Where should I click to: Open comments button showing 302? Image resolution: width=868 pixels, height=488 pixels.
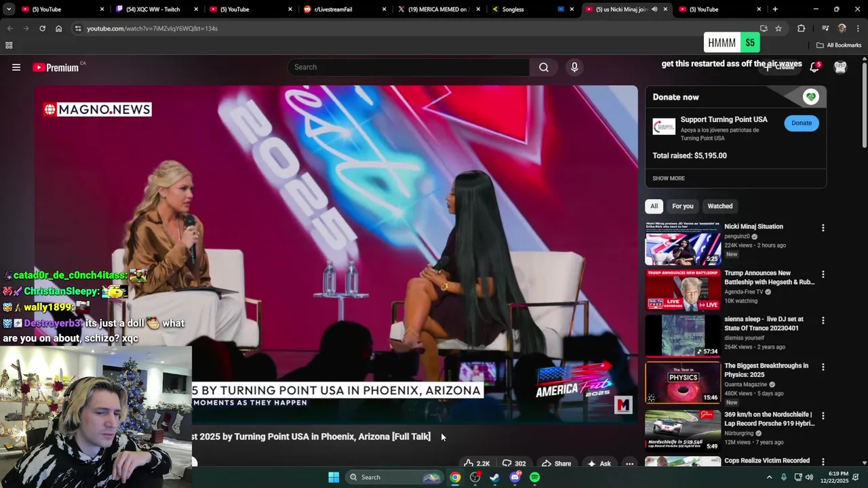[x=514, y=464]
